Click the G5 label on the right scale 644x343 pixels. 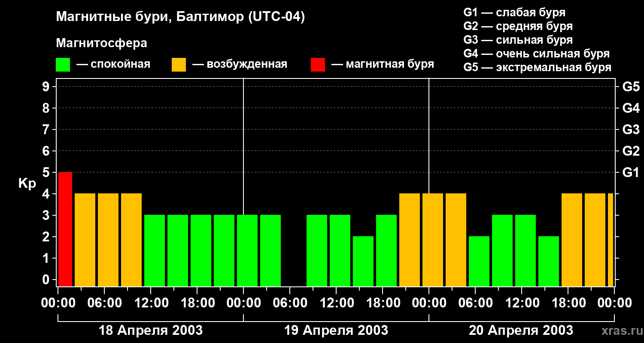pos(631,87)
